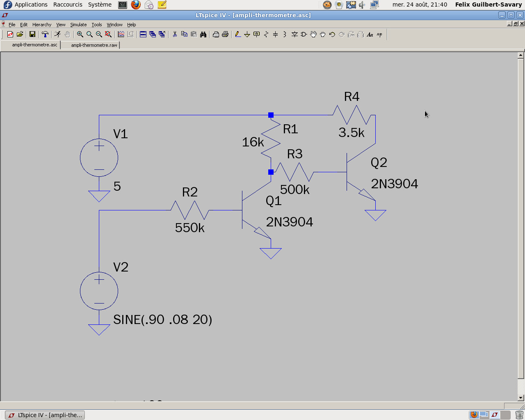Screen dimensions: 525x420
Task: Select the Draw Wire pencil tool
Action: [238, 34]
